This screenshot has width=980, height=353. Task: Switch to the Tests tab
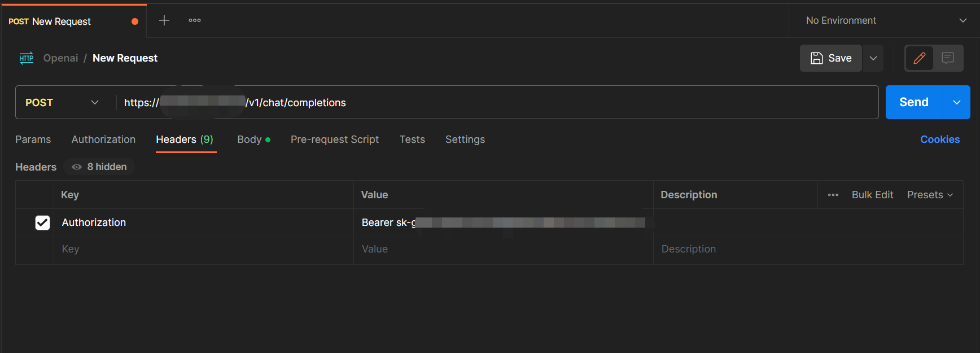[x=412, y=140]
